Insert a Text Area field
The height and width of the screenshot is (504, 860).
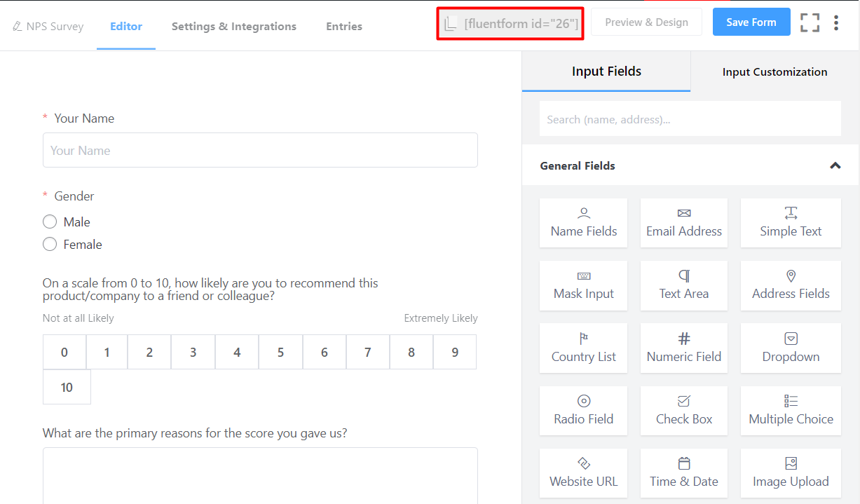tap(683, 285)
